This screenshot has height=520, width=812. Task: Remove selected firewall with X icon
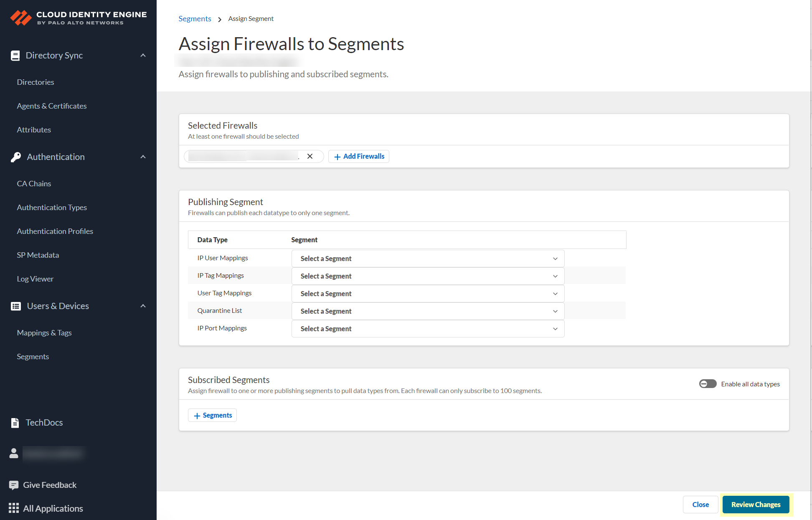click(310, 156)
